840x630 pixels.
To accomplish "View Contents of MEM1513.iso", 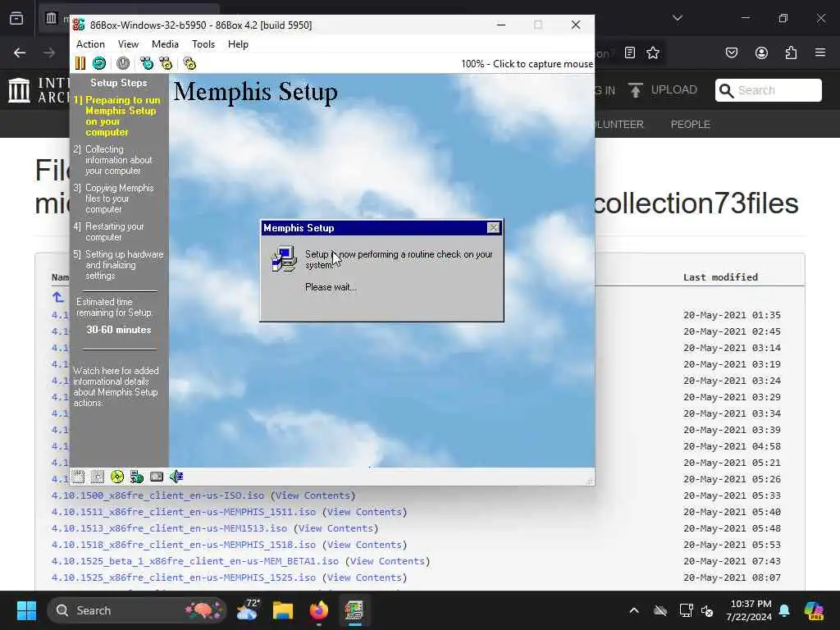I will click(x=336, y=528).
